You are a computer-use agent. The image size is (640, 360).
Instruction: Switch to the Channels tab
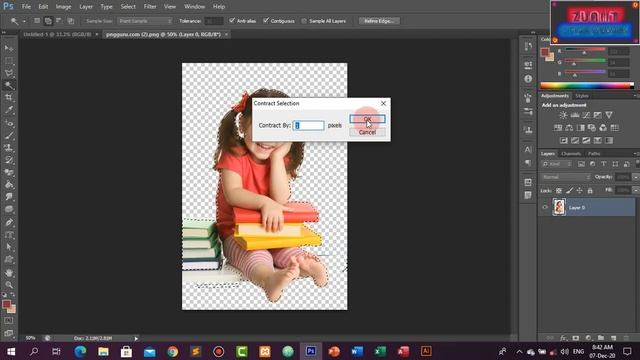(571, 154)
